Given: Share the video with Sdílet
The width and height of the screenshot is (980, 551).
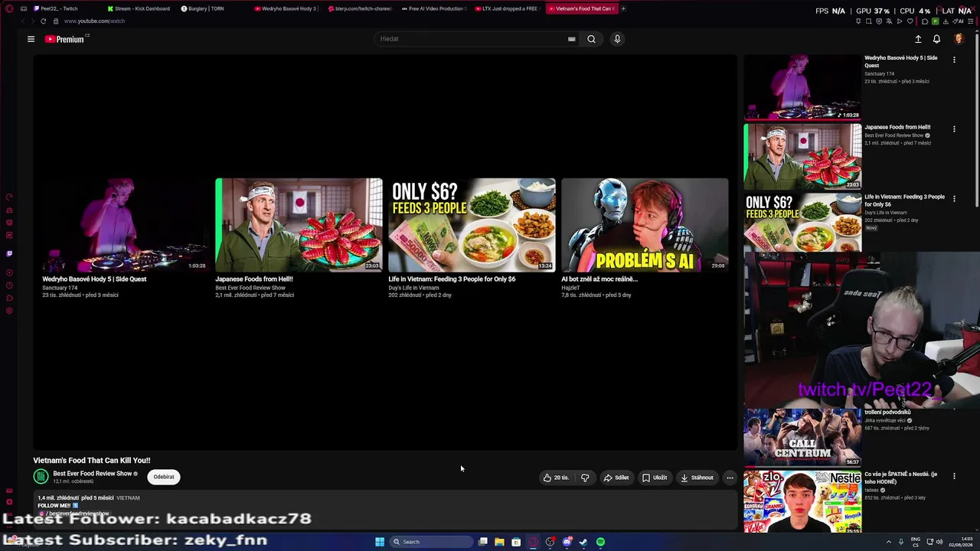Looking at the screenshot, I should pyautogui.click(x=616, y=478).
